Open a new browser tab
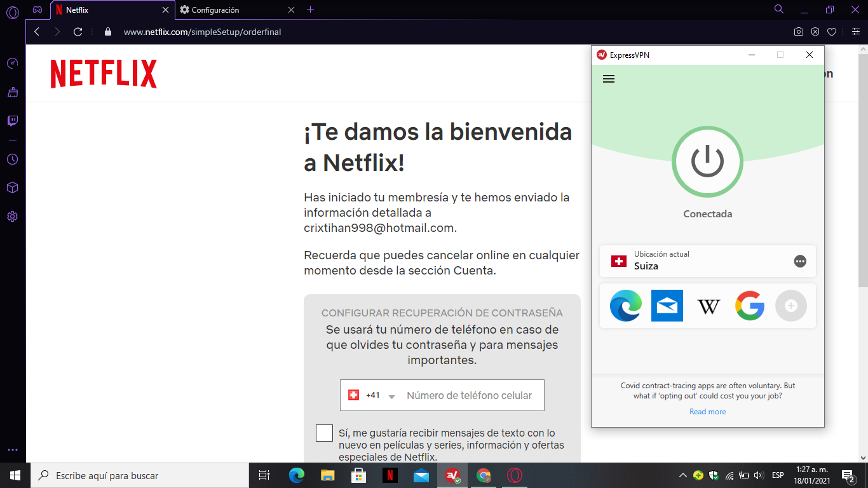Image resolution: width=868 pixels, height=488 pixels. click(310, 10)
